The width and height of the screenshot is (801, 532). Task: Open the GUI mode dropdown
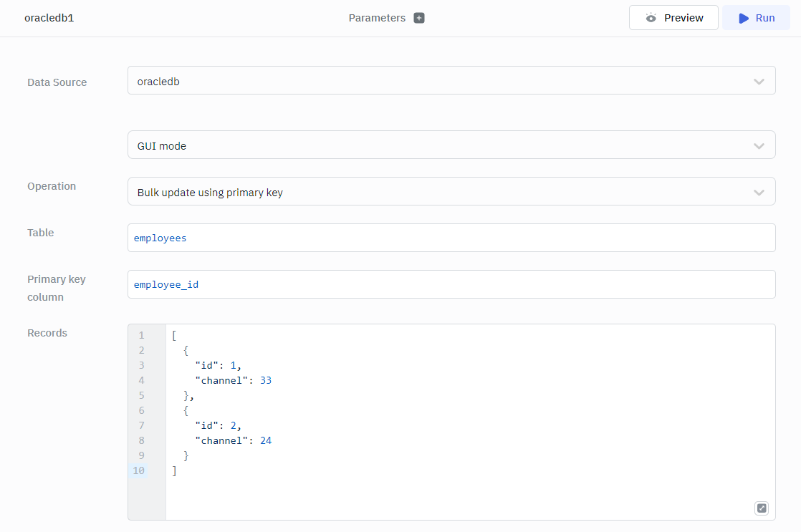click(x=451, y=145)
